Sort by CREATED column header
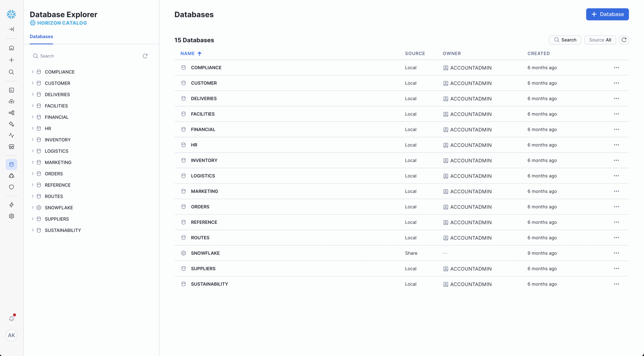Viewport: 644px width, 356px height. pyautogui.click(x=539, y=53)
